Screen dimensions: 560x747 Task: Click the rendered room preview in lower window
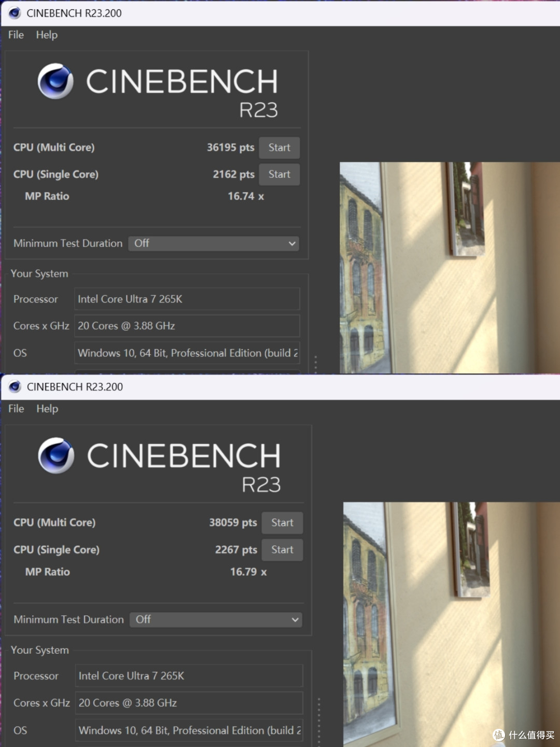coord(452,624)
